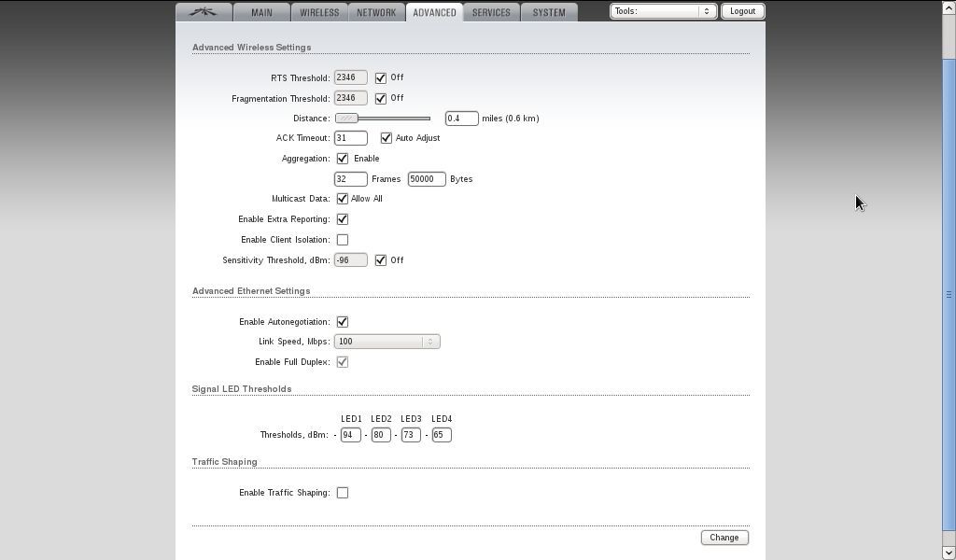Click the Aggregation Frames input field
The image size is (956, 560).
[x=351, y=179]
